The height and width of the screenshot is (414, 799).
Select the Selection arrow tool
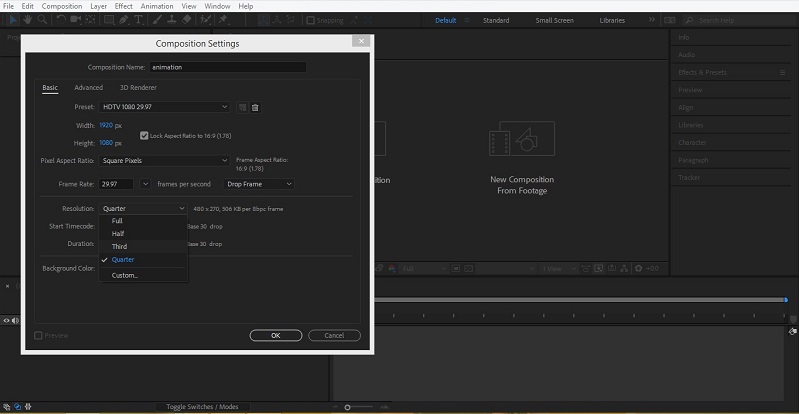pyautogui.click(x=14, y=20)
